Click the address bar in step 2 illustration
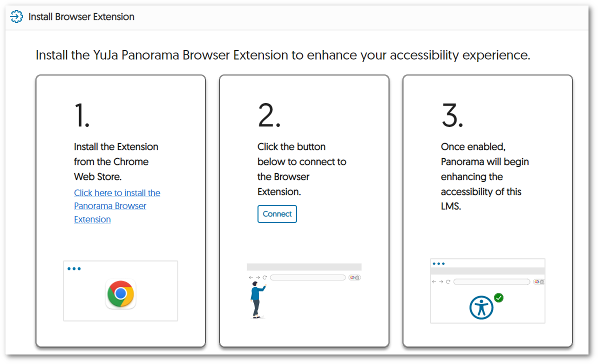Image resolution: width=598 pixels, height=364 pixels. pos(307,277)
